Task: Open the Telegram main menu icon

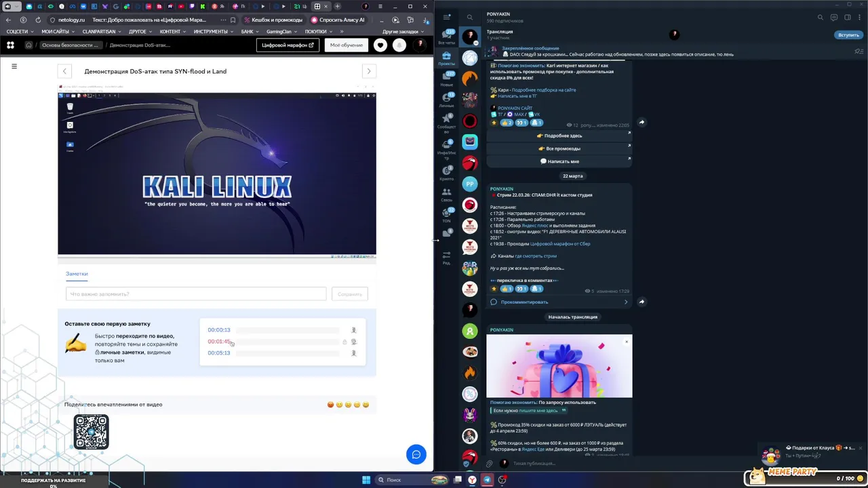Action: 447,17
